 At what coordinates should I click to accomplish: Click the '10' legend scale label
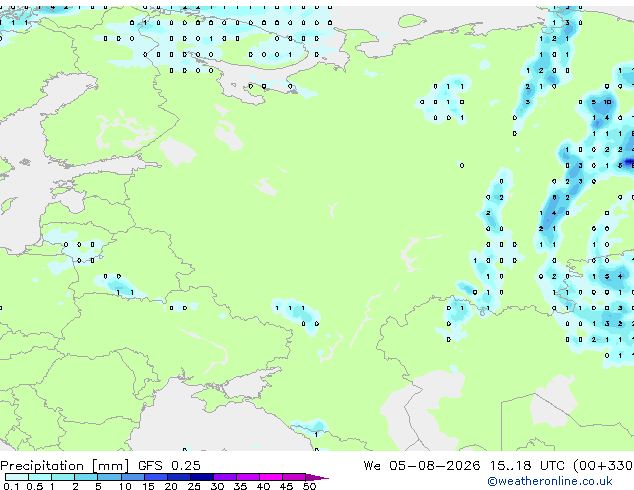point(125,486)
